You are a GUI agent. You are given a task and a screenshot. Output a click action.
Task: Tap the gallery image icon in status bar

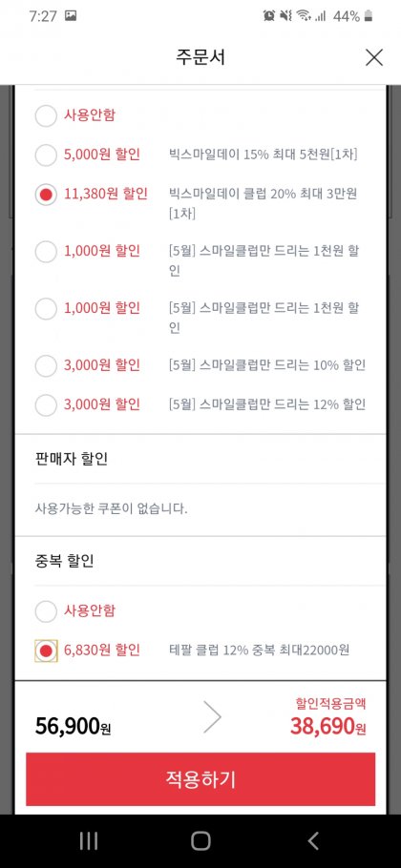[71, 16]
